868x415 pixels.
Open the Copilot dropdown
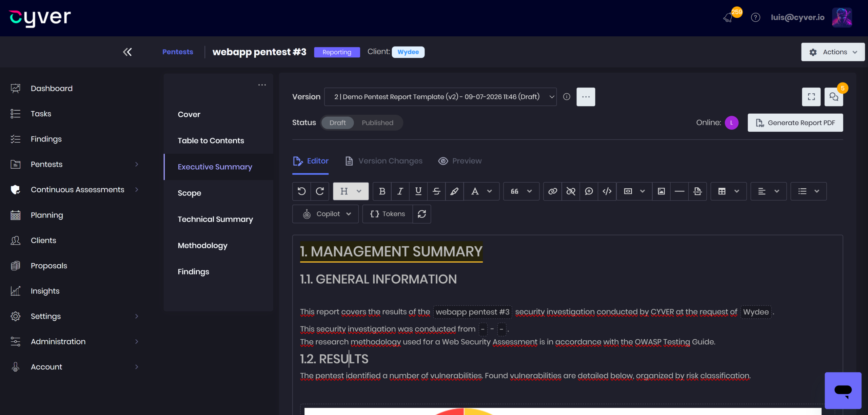click(x=325, y=214)
